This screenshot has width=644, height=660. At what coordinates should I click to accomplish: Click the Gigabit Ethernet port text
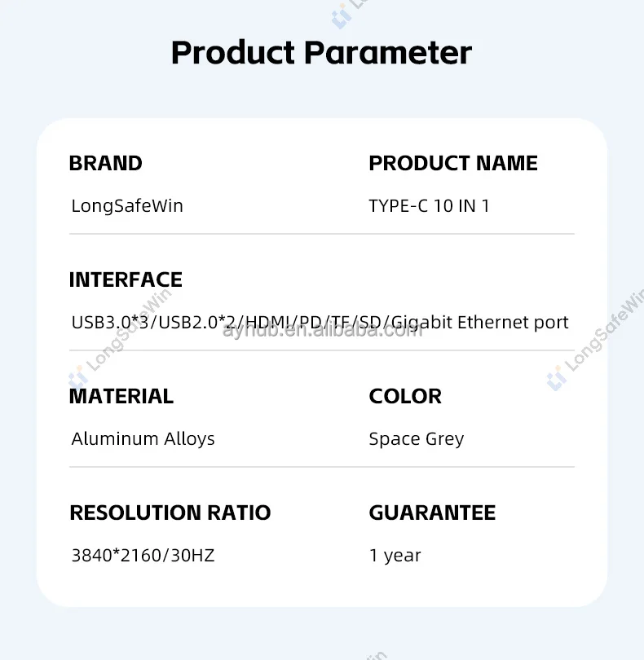(x=479, y=323)
